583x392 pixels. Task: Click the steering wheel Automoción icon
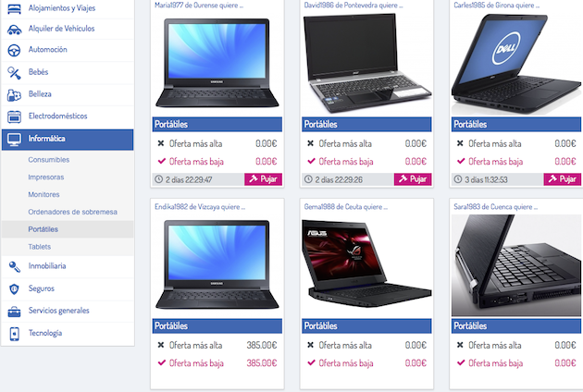[14, 50]
